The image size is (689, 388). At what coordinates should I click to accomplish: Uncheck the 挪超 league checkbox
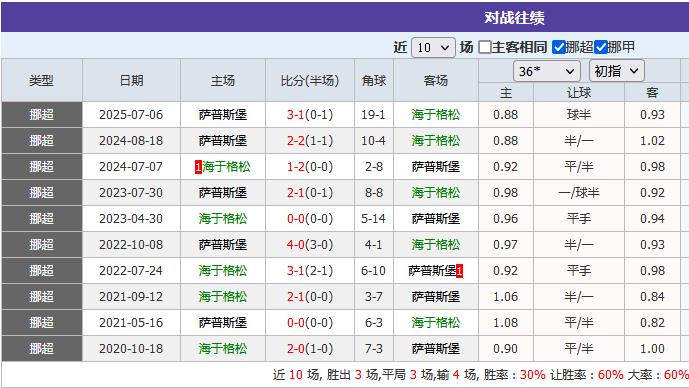[558, 47]
